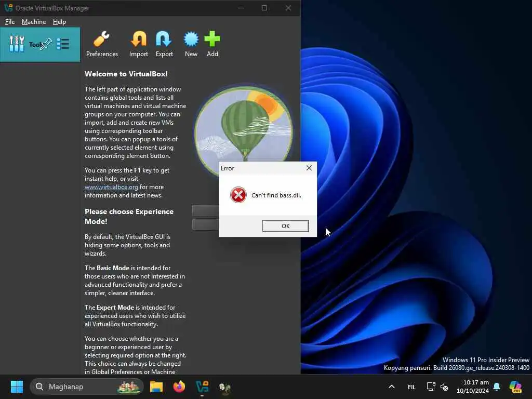Image resolution: width=532 pixels, height=399 pixels.
Task: Click the muted volume tray icon
Action: [444, 387]
